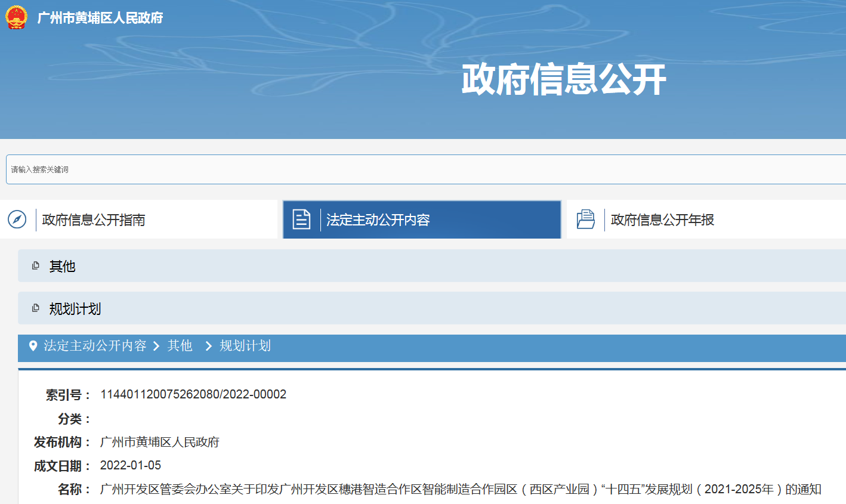Focus the keyword search input box

coord(418,169)
